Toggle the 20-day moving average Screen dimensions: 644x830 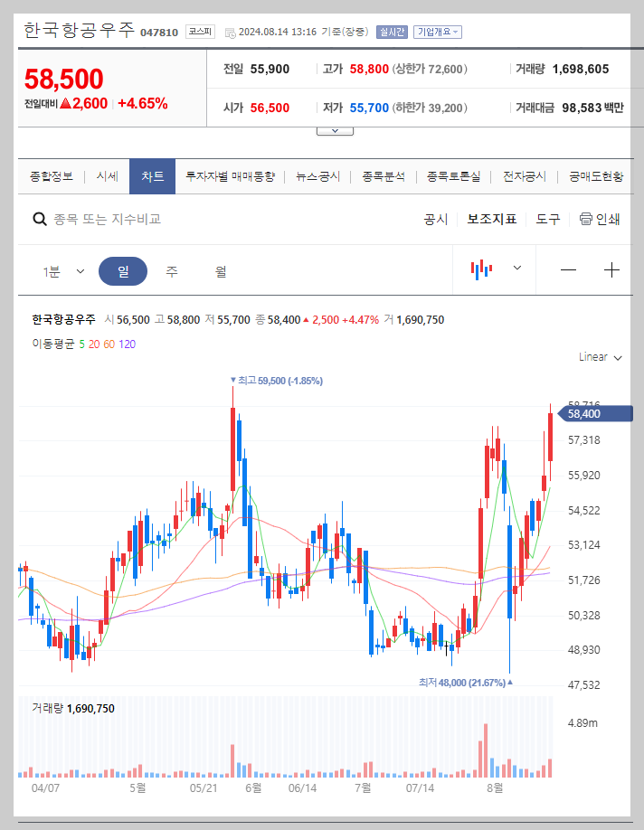coord(94,344)
